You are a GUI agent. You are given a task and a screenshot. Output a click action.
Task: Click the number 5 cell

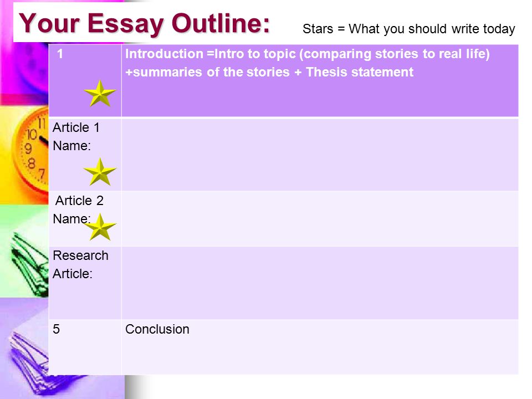[85, 347]
